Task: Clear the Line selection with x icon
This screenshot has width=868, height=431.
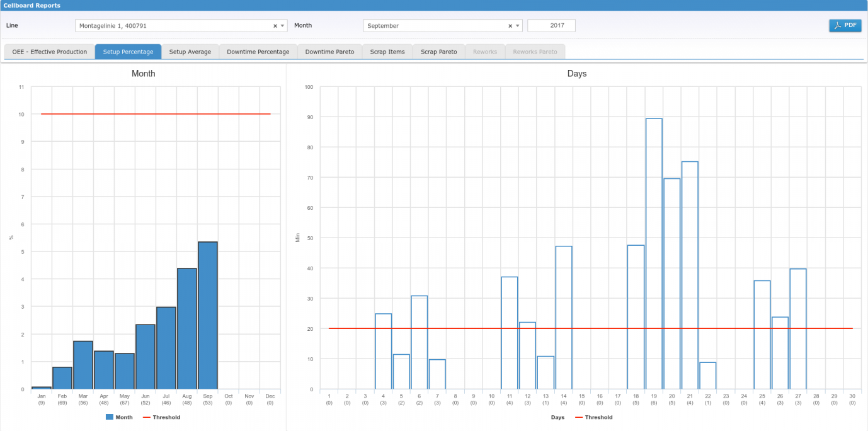Action: [275, 26]
